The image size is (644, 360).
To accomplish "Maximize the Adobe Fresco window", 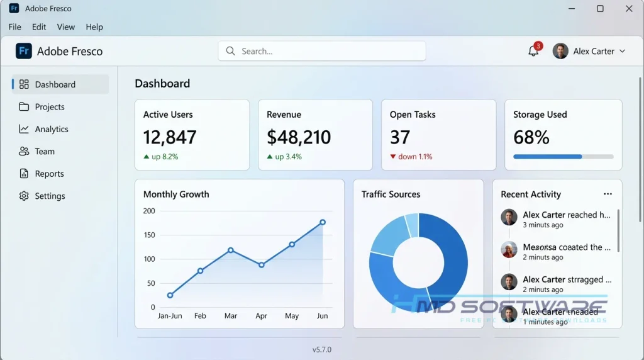I will click(600, 9).
